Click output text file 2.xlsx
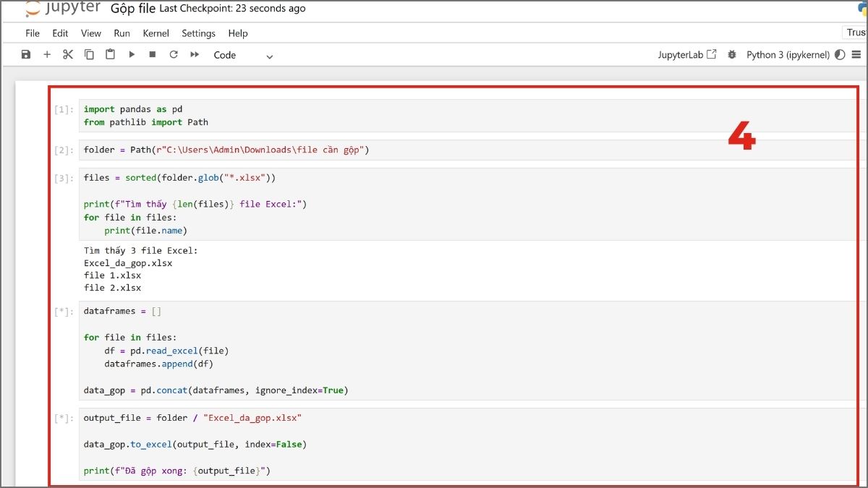 (112, 288)
